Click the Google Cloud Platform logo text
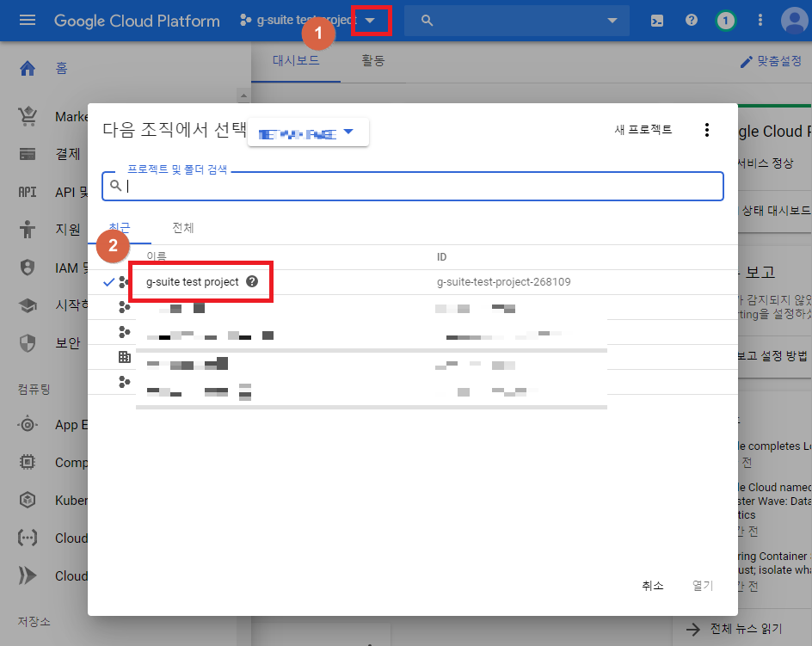This screenshot has height=646, width=812. coord(138,21)
